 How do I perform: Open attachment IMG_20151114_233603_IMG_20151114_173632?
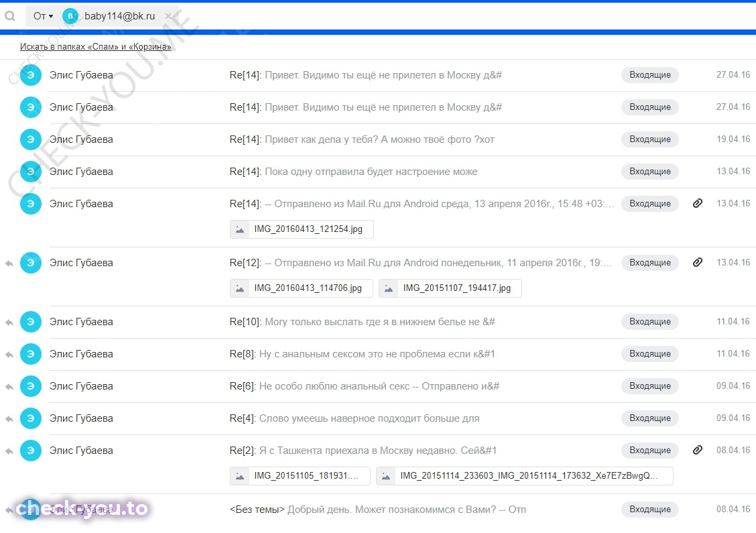pos(525,475)
